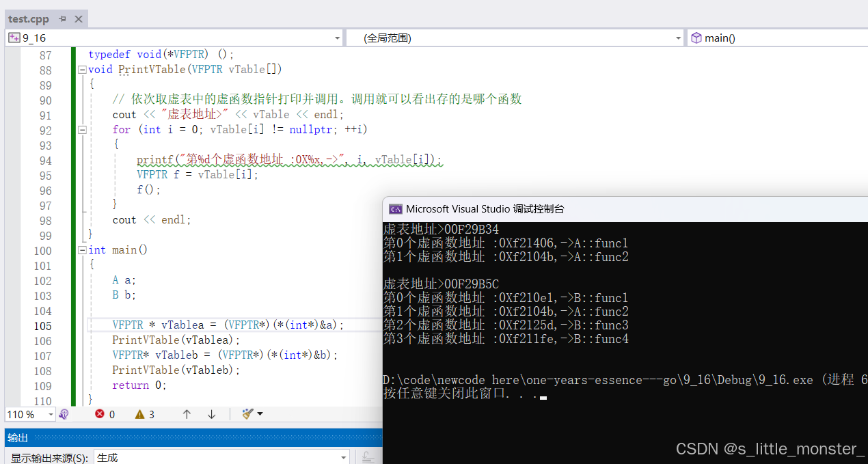The width and height of the screenshot is (868, 464).
Task: Open the 显示输出来源 dropdown showing 生成
Action: 221,457
